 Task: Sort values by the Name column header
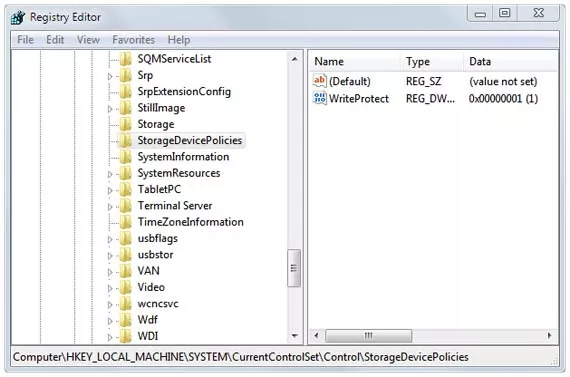tap(354, 61)
